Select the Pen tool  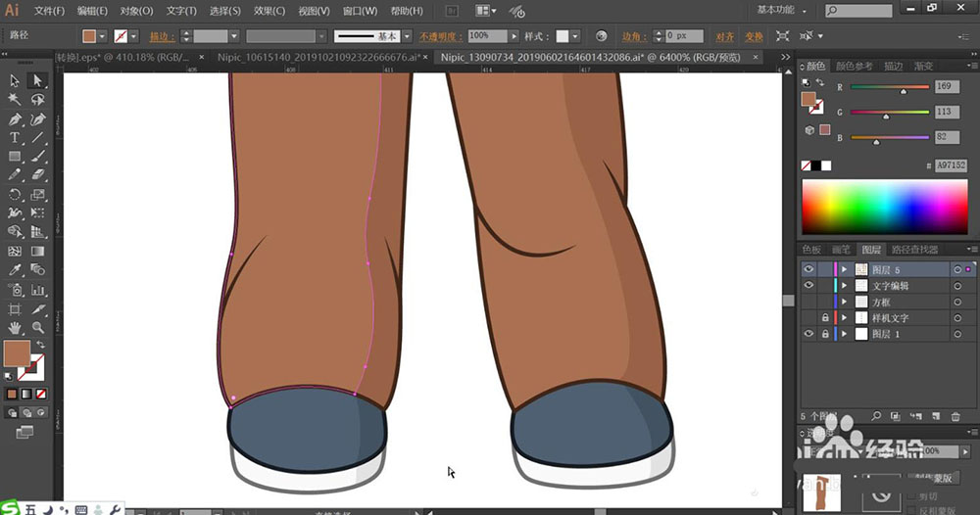click(x=15, y=119)
